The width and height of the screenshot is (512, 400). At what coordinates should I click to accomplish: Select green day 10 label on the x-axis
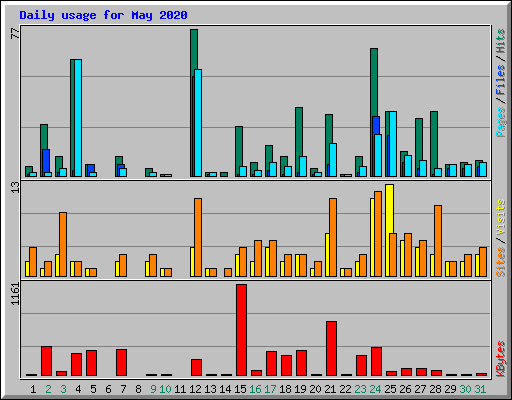coord(165,389)
